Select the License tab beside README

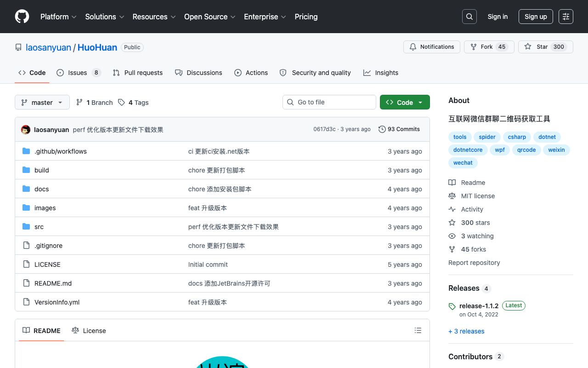point(89,330)
